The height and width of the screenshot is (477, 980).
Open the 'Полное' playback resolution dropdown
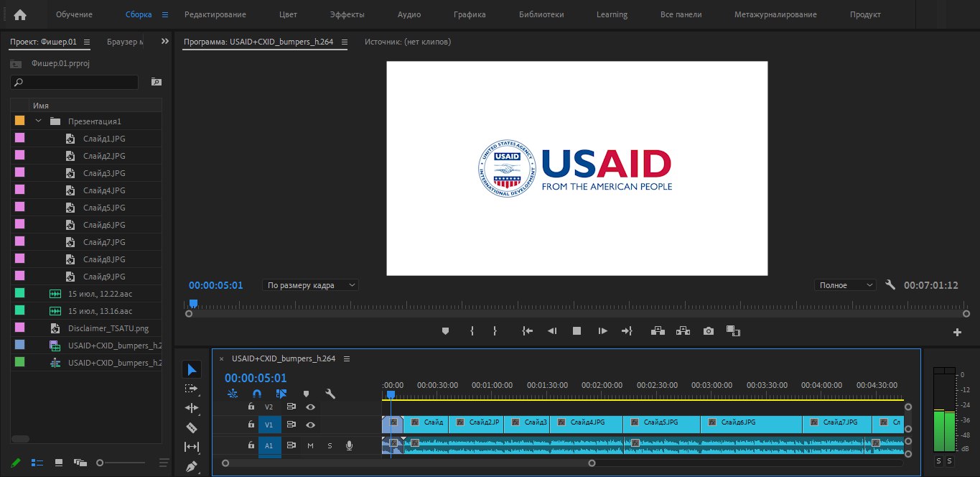(846, 285)
